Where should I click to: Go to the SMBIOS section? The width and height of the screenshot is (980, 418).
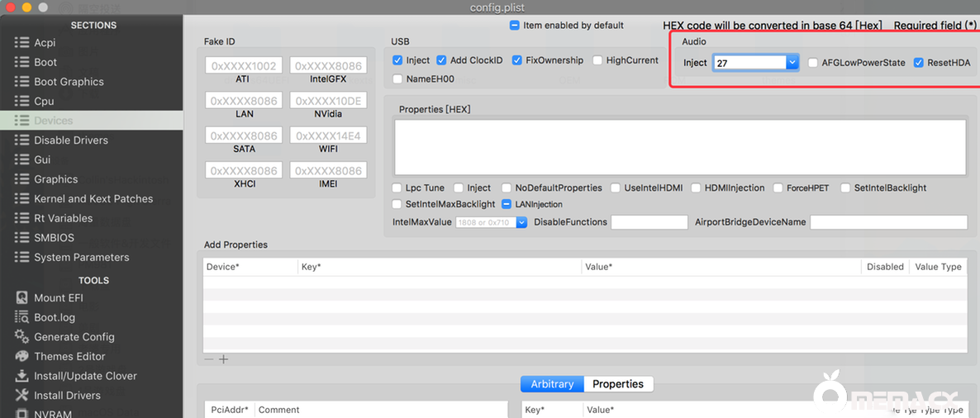54,238
